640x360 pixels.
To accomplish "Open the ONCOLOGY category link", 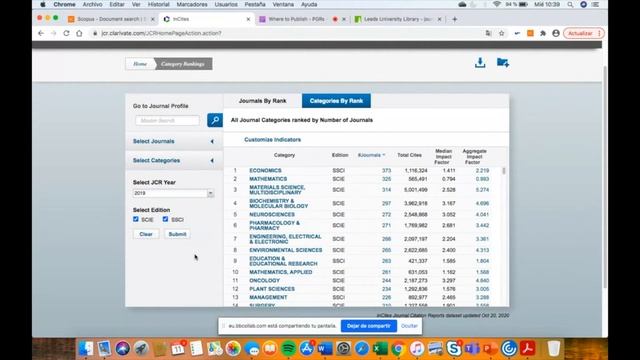I will click(264, 280).
